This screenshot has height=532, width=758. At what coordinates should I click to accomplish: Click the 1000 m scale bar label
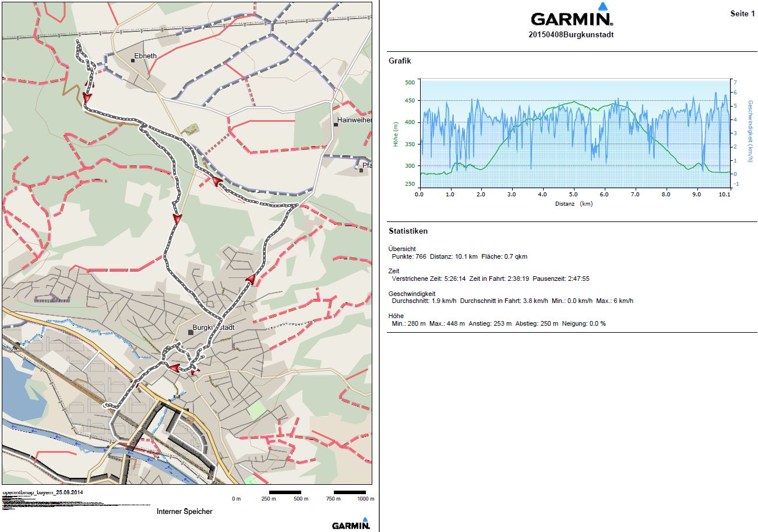(x=365, y=499)
